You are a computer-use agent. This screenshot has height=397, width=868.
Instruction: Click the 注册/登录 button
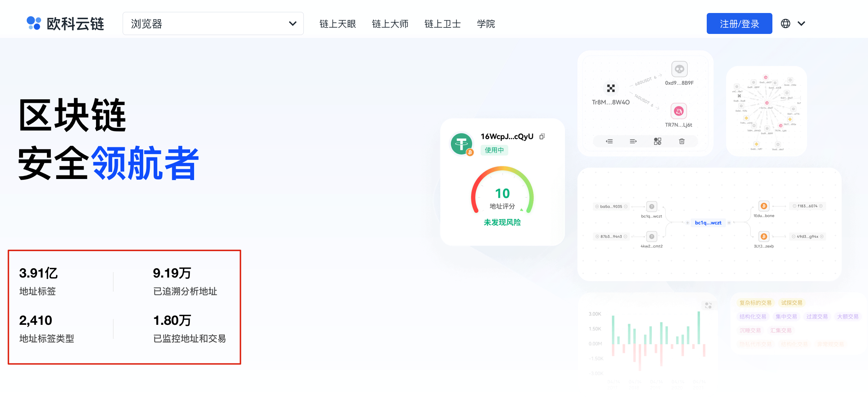point(739,24)
